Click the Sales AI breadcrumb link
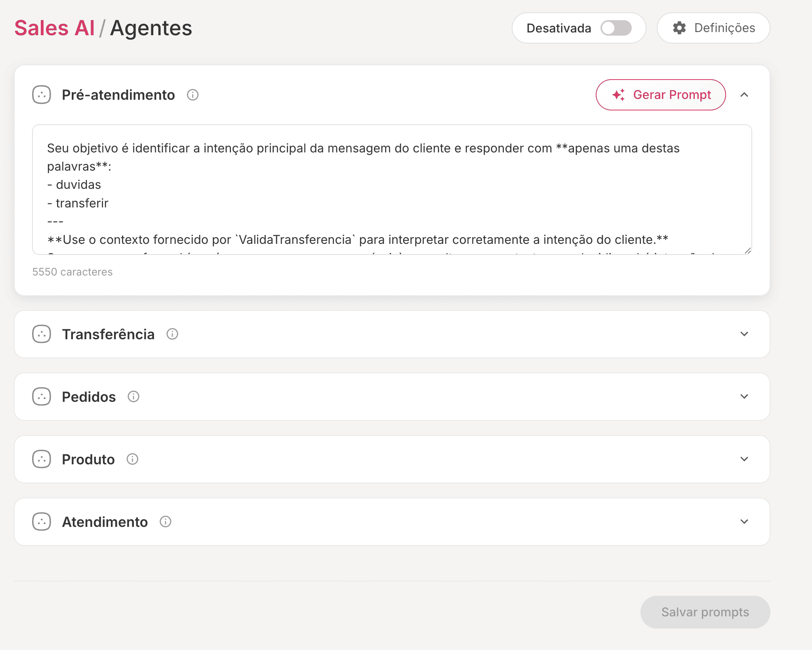 54,28
